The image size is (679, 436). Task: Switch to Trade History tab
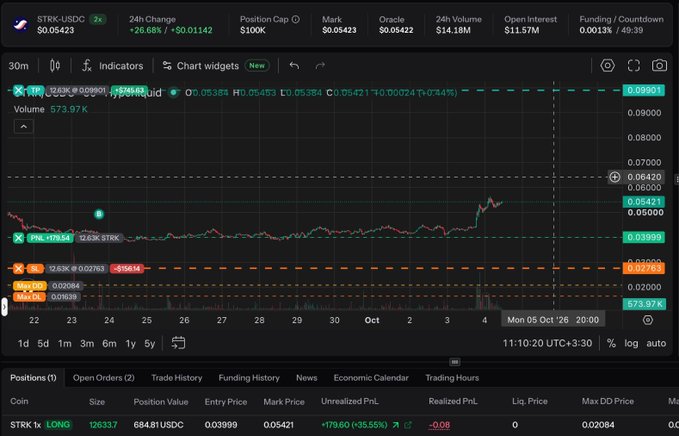(177, 378)
